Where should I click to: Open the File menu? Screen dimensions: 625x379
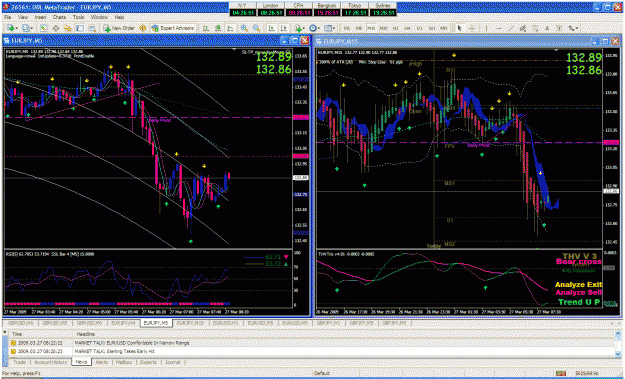8,18
